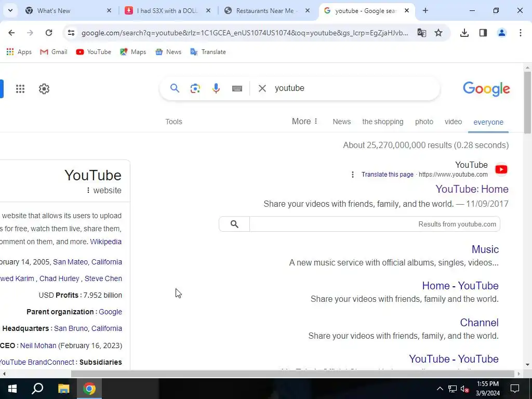The height and width of the screenshot is (399, 532).
Task: Go back to the previous page
Action: [x=11, y=33]
